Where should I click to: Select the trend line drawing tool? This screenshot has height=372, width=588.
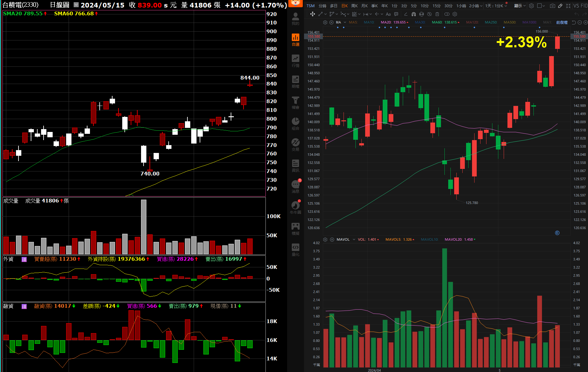(320, 14)
